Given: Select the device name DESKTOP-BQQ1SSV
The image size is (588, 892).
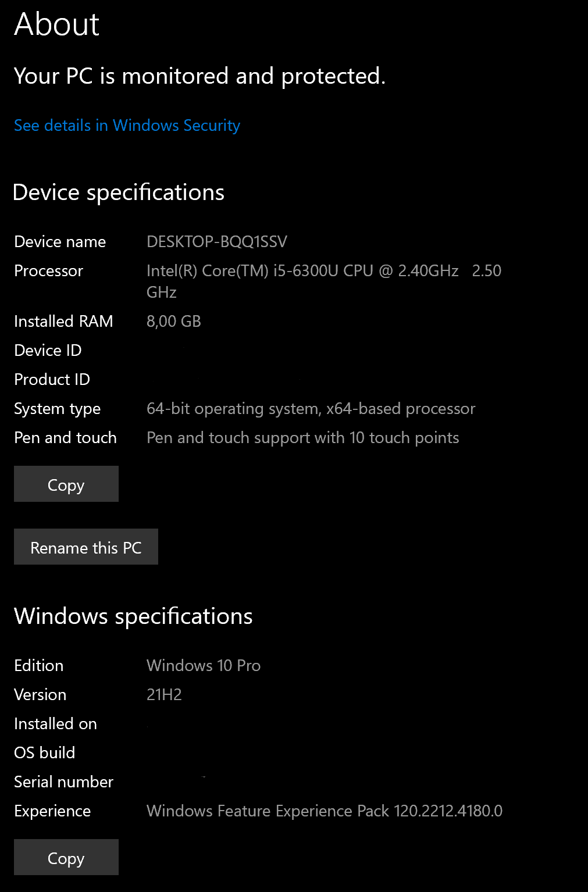Looking at the screenshot, I should click(218, 241).
